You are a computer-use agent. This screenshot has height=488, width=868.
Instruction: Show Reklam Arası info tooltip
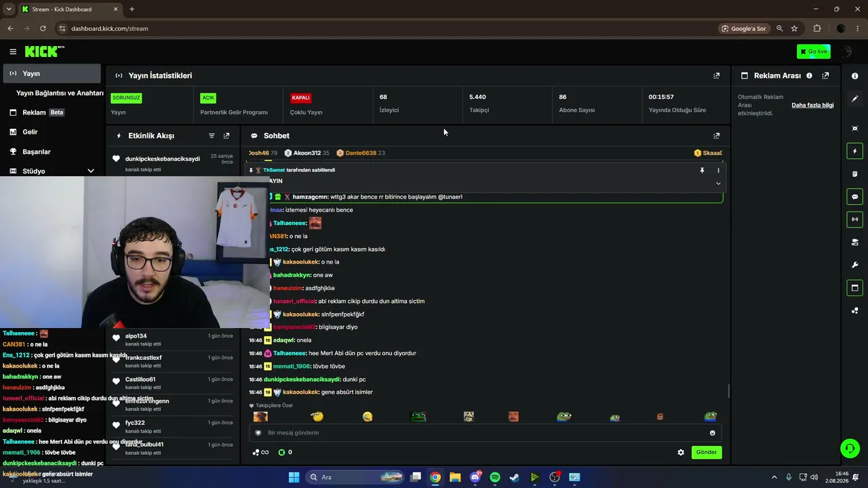coord(809,76)
